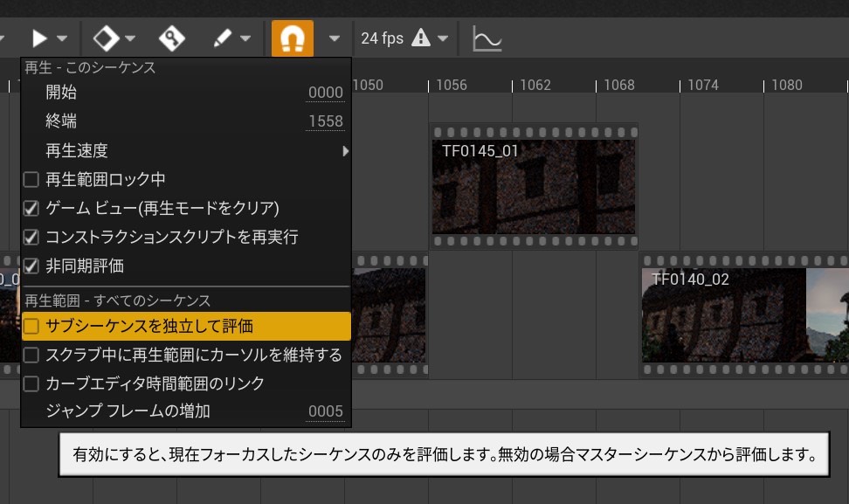Check カーブエディタ時間範囲のリンク
Viewport: 849px width, 504px height.
pos(31,383)
